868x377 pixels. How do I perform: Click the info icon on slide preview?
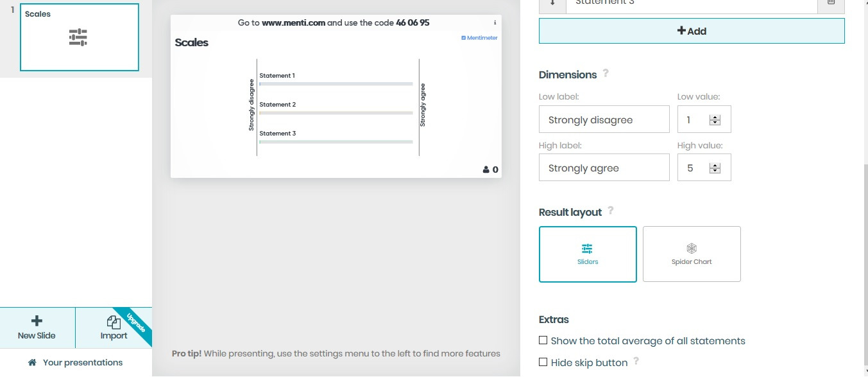[495, 22]
